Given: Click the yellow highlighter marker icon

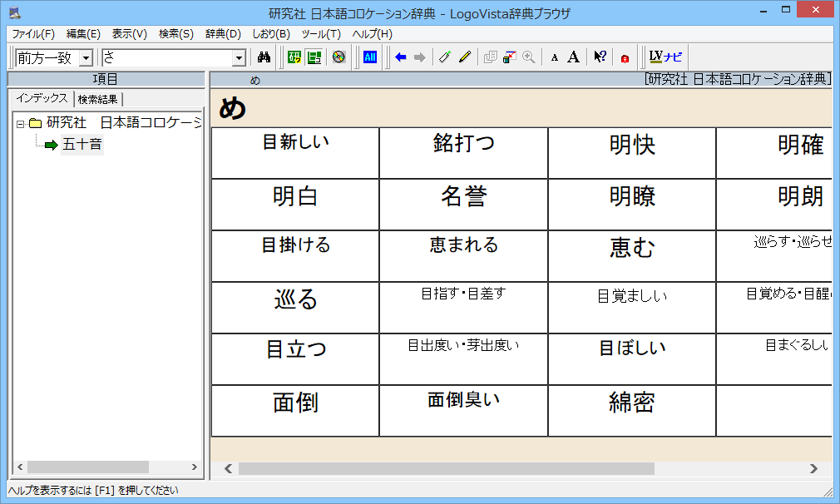Looking at the screenshot, I should pyautogui.click(x=465, y=57).
